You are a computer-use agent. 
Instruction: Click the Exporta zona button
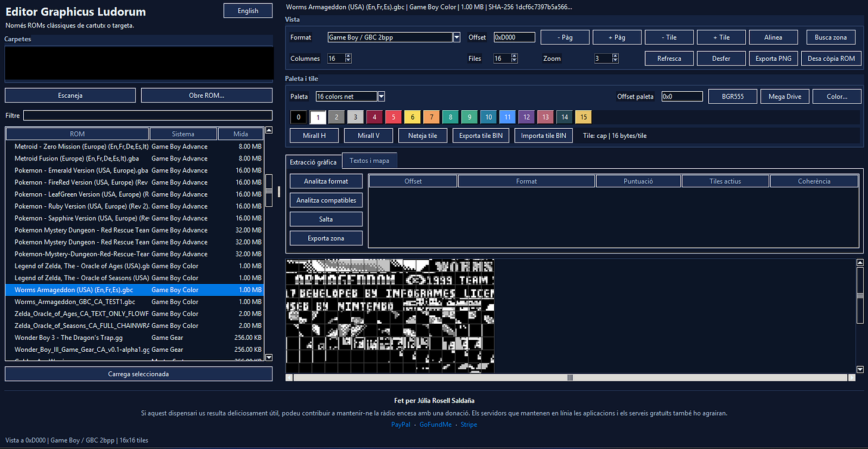(326, 239)
